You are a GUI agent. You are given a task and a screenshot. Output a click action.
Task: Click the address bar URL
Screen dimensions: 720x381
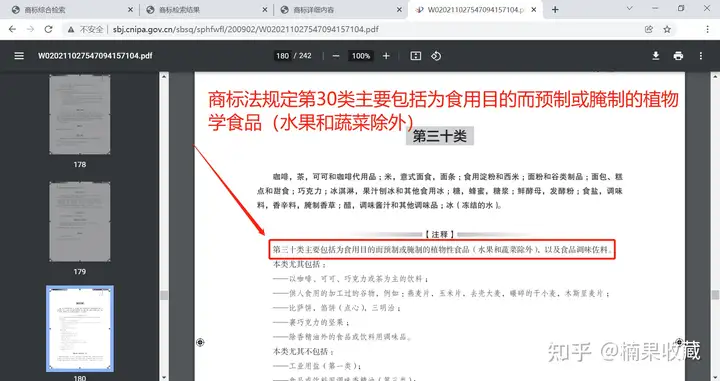[246, 29]
